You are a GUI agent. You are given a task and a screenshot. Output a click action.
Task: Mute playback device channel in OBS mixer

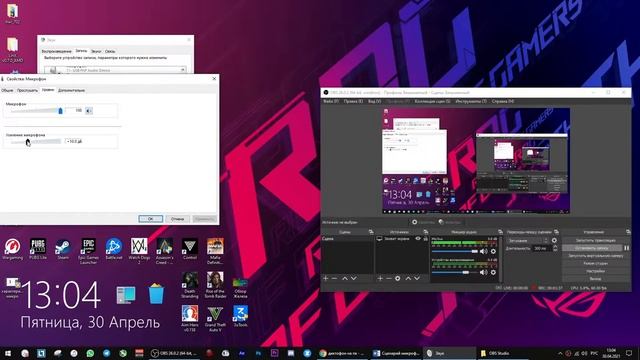pos(484,272)
